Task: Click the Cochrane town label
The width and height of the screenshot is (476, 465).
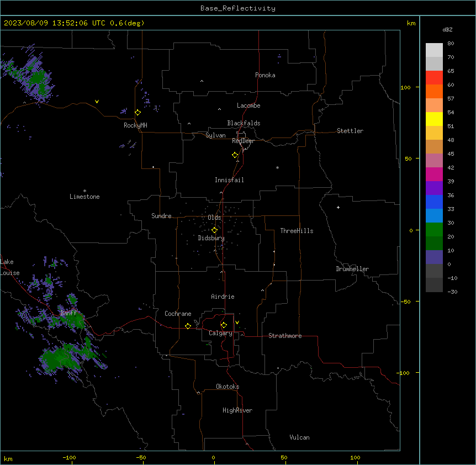Action: (178, 314)
